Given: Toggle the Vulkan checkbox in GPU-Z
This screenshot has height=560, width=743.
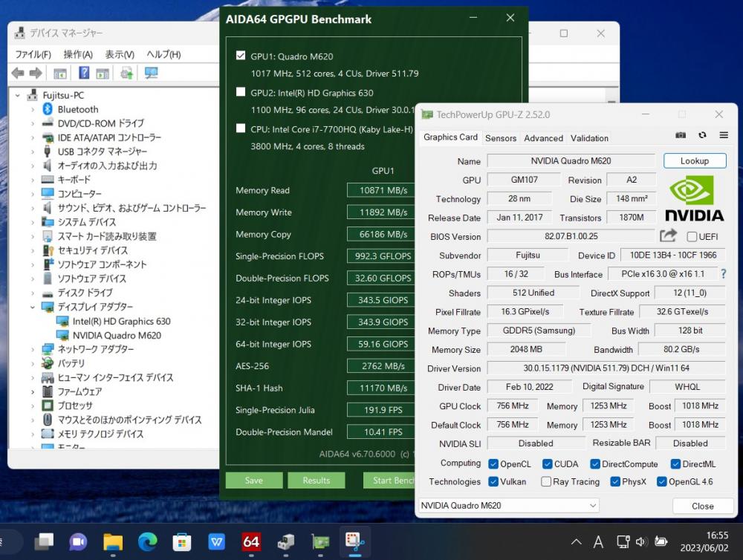Looking at the screenshot, I should (493, 481).
